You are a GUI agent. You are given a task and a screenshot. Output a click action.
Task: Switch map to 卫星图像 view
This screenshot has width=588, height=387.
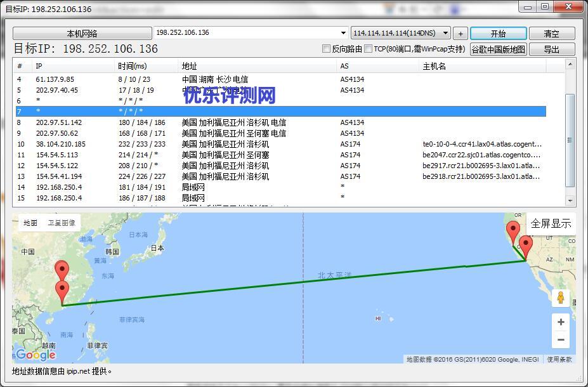click(62, 223)
